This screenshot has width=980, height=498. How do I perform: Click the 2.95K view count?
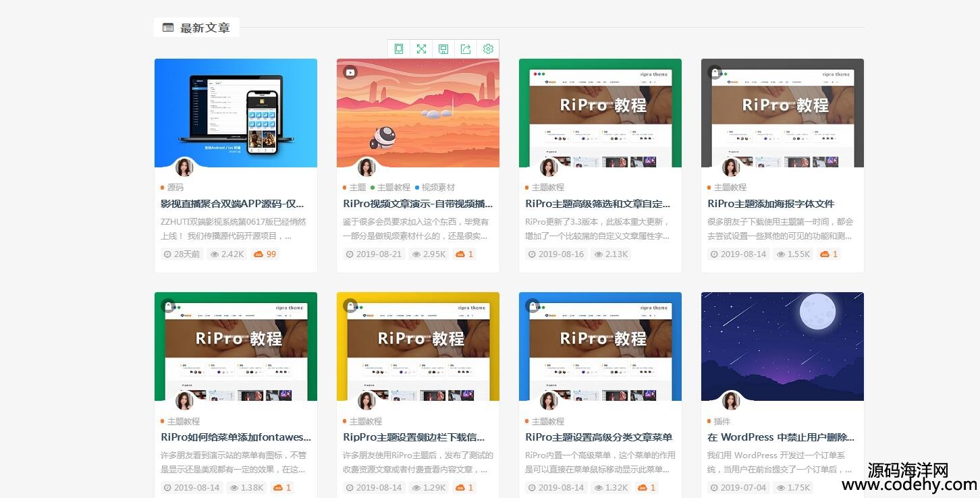click(429, 254)
